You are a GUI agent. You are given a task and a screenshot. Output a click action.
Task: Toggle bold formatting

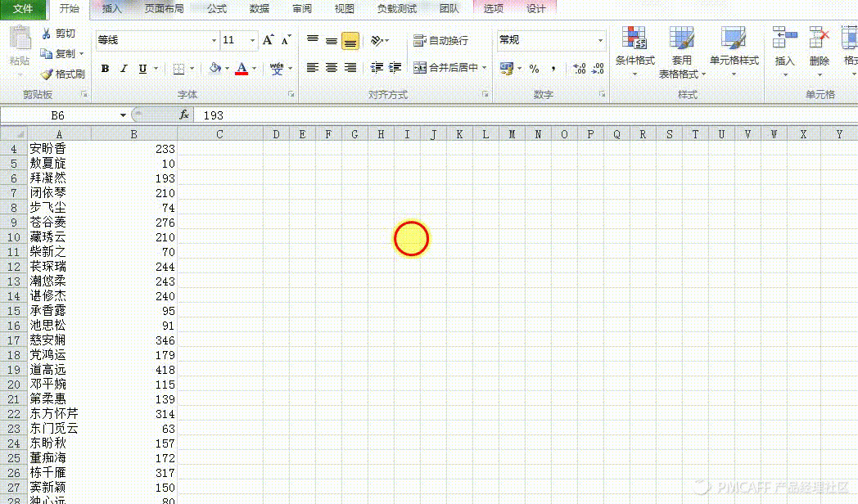(x=105, y=69)
